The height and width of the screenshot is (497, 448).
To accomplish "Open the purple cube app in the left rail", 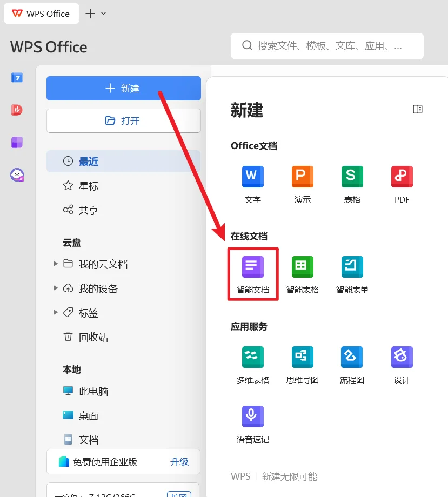I will pos(17,142).
